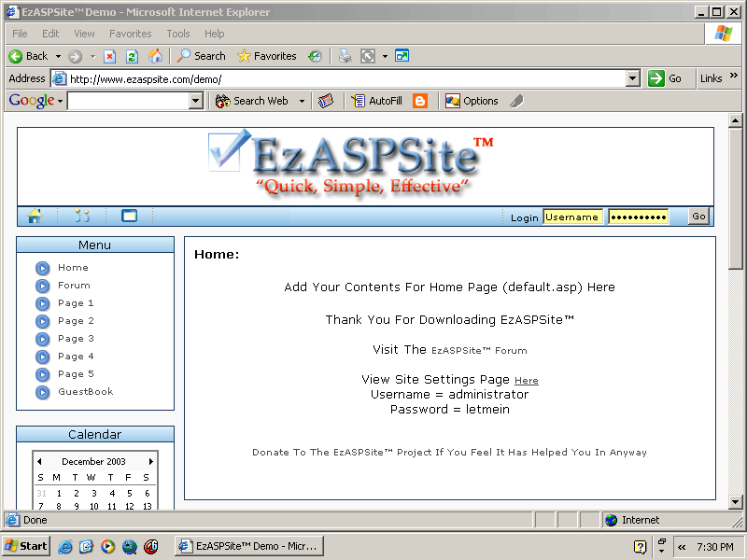Image resolution: width=747 pixels, height=560 pixels.
Task: Click the address bar Go button
Action: (665, 78)
